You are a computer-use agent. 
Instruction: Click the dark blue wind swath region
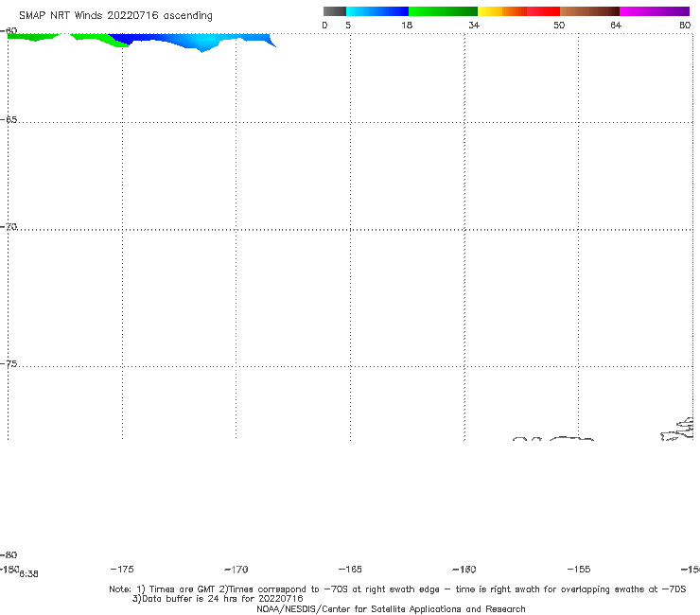tap(134, 39)
